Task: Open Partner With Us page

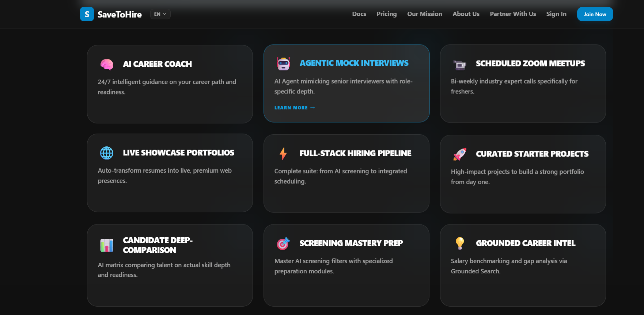Action: point(513,14)
